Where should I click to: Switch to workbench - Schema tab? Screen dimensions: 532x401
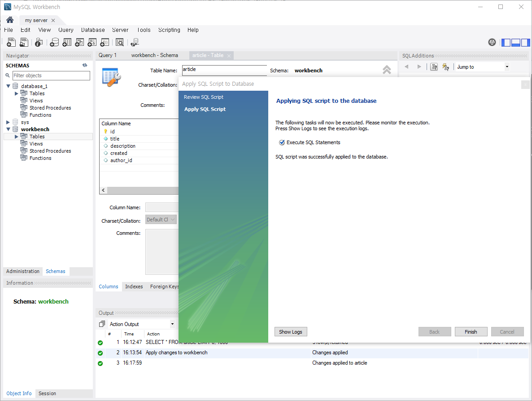pos(154,55)
